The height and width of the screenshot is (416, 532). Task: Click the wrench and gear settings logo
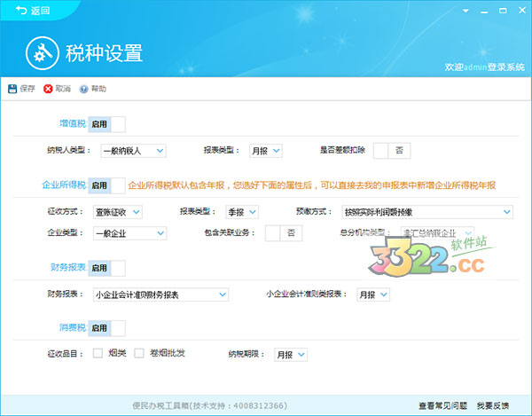(43, 53)
